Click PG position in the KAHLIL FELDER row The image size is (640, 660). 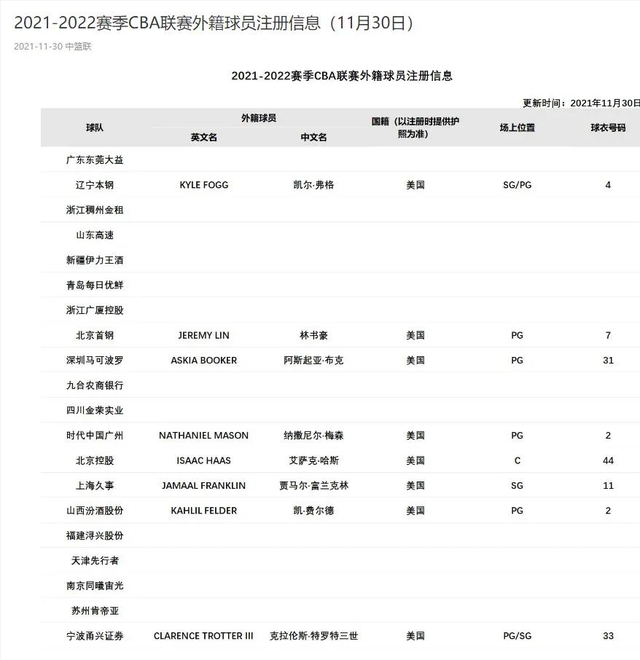(517, 511)
